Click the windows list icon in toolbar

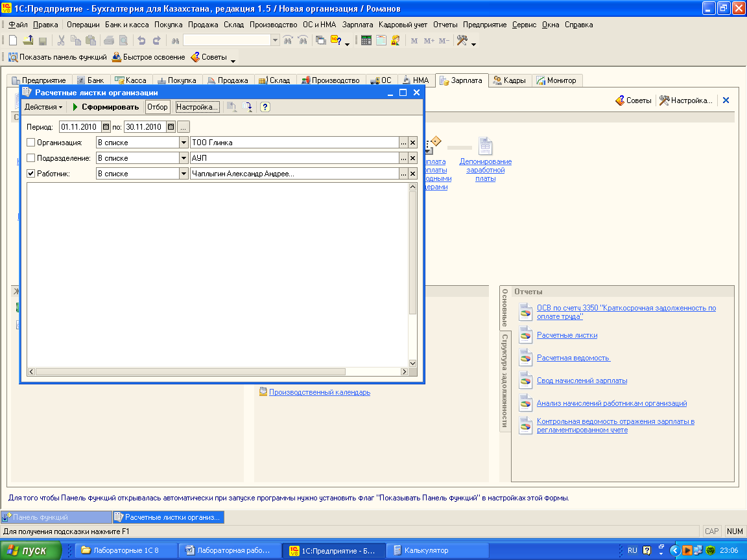click(x=321, y=40)
